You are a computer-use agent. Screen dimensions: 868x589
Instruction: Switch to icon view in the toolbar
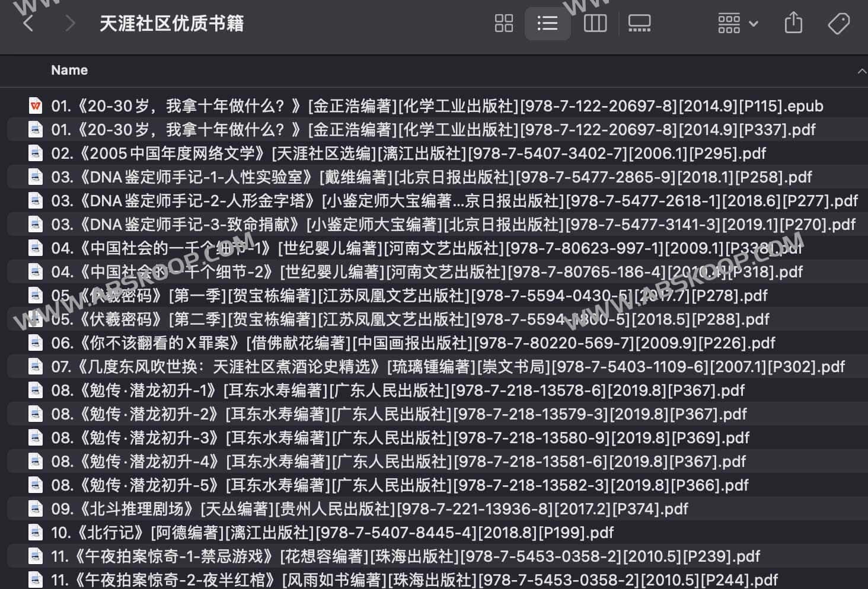pos(503,23)
